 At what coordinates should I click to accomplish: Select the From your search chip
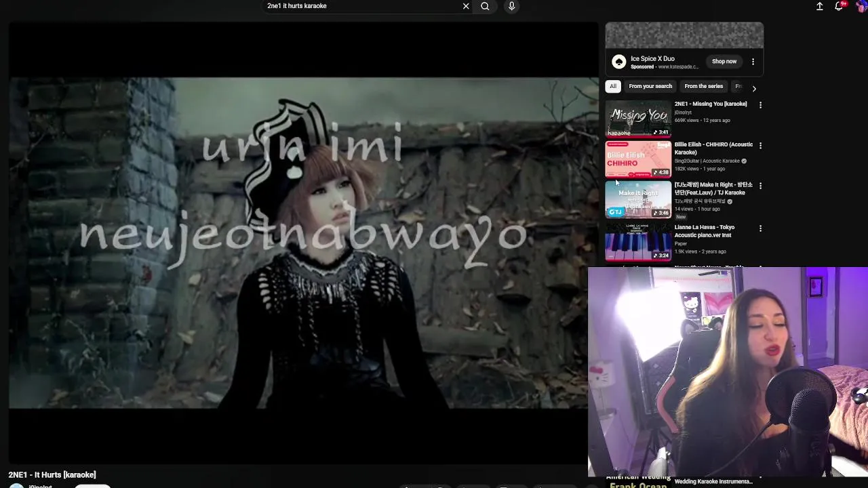tap(650, 86)
